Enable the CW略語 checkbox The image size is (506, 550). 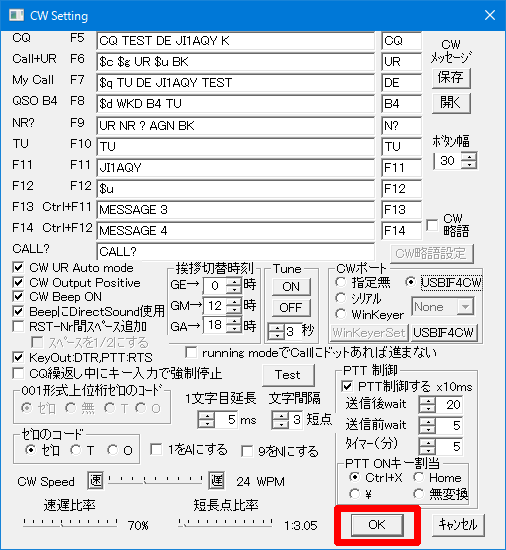pyautogui.click(x=432, y=225)
